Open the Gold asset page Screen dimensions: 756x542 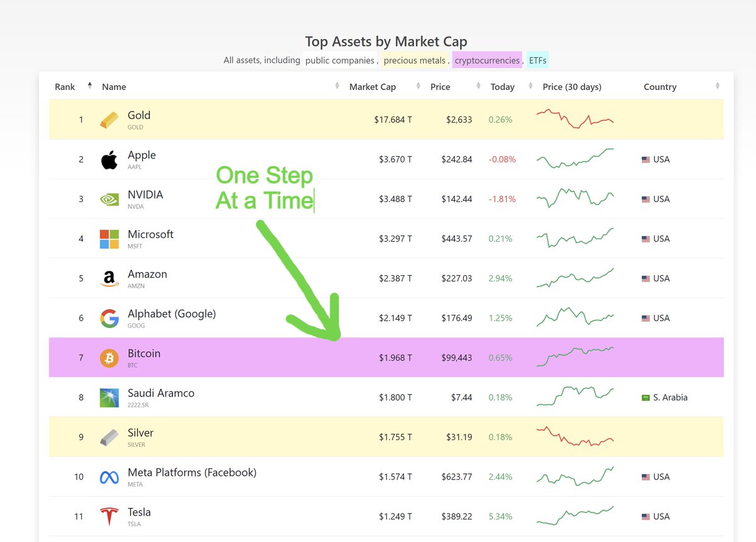coord(139,115)
